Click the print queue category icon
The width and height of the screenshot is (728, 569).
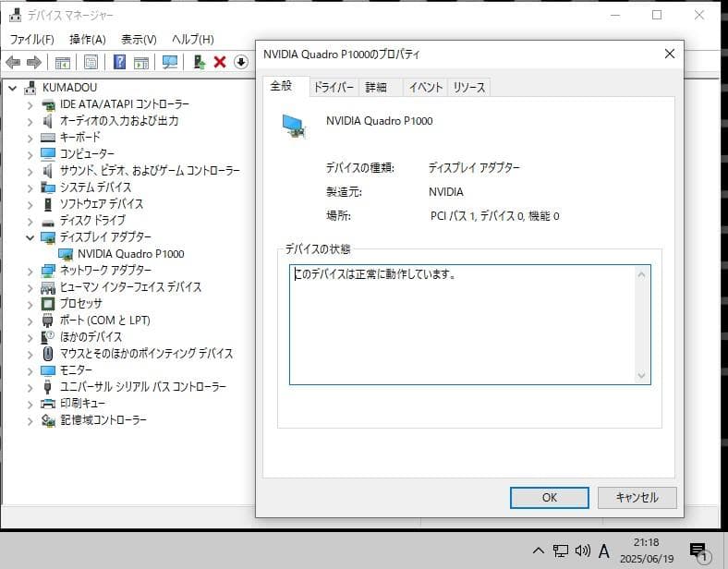[48, 404]
